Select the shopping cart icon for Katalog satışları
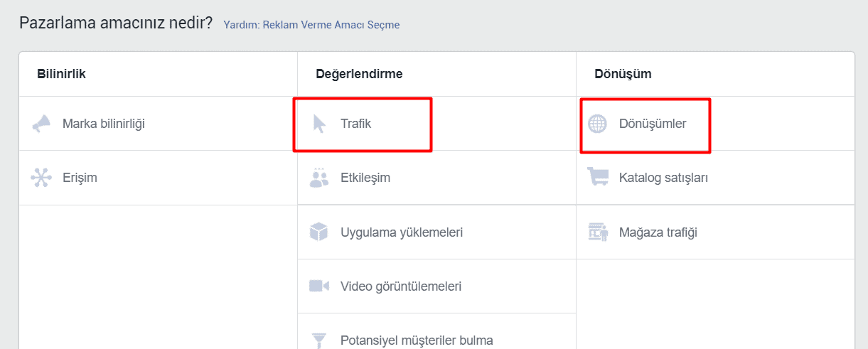This screenshot has width=868, height=349. [598, 178]
